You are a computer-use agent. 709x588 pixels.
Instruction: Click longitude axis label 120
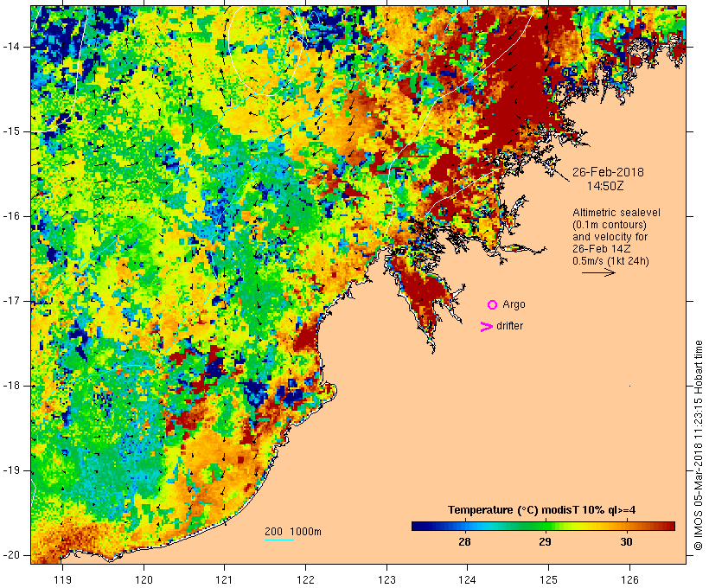[x=144, y=579]
